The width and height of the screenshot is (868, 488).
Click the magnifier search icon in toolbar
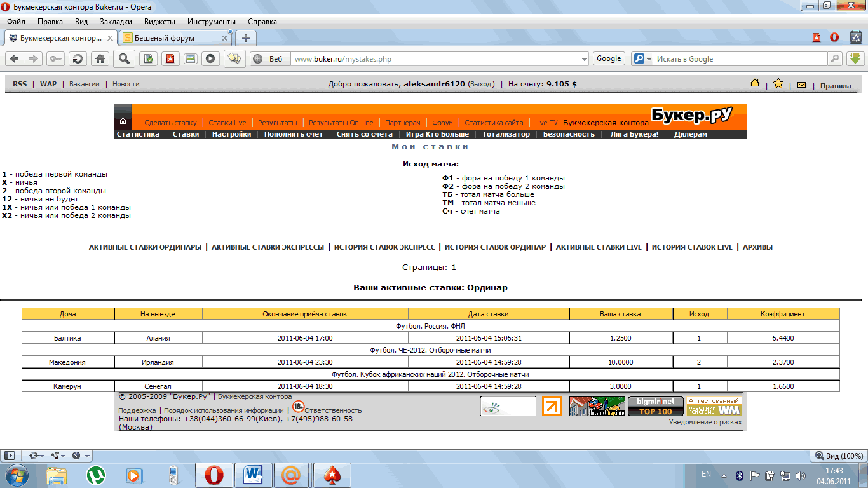click(124, 59)
